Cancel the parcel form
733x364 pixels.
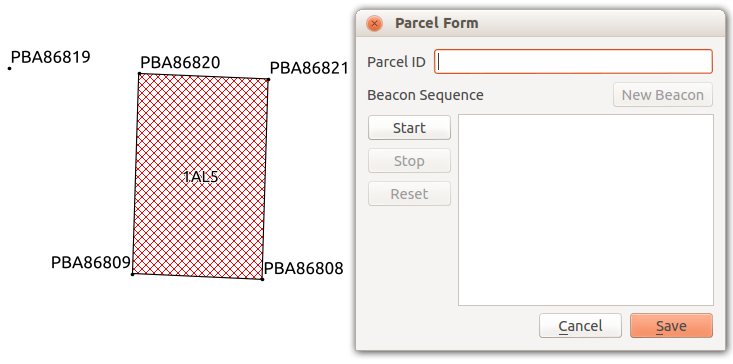(580, 325)
